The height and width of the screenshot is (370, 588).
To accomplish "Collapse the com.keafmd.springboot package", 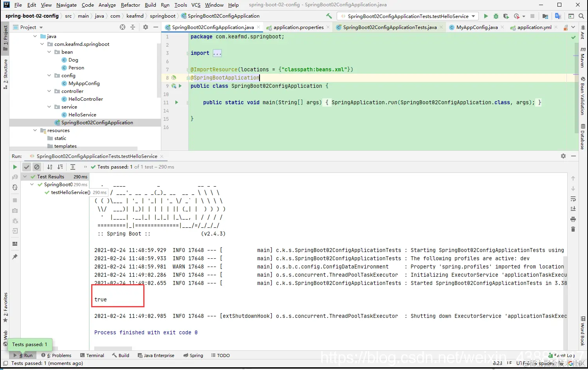I will (x=42, y=44).
